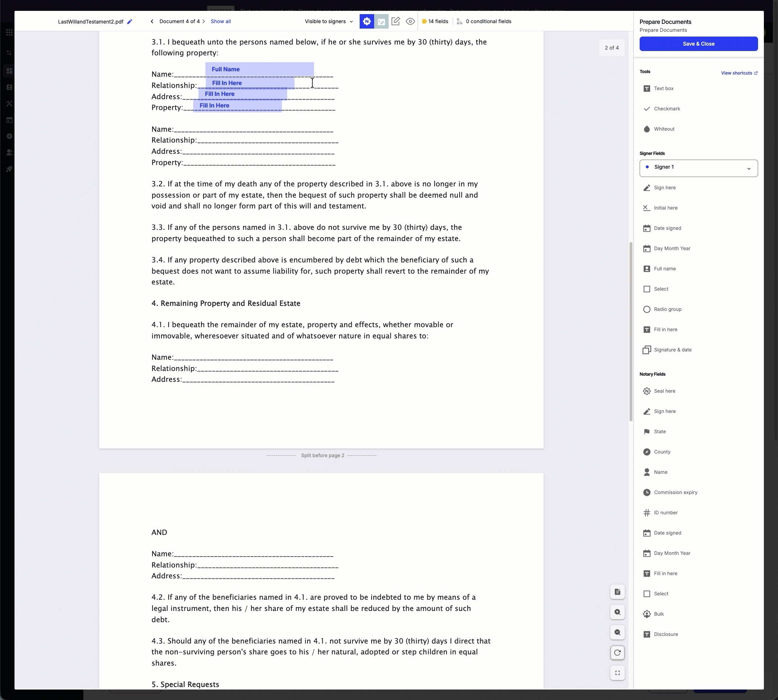Open the View shortcuts link
778x700 pixels.
coord(739,73)
